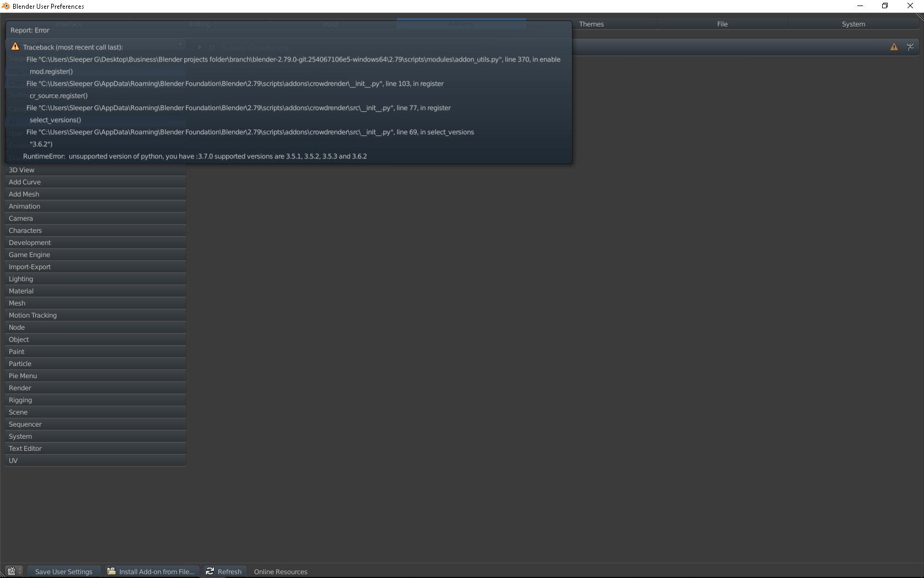
Task: Open Online Resources link
Action: click(280, 571)
